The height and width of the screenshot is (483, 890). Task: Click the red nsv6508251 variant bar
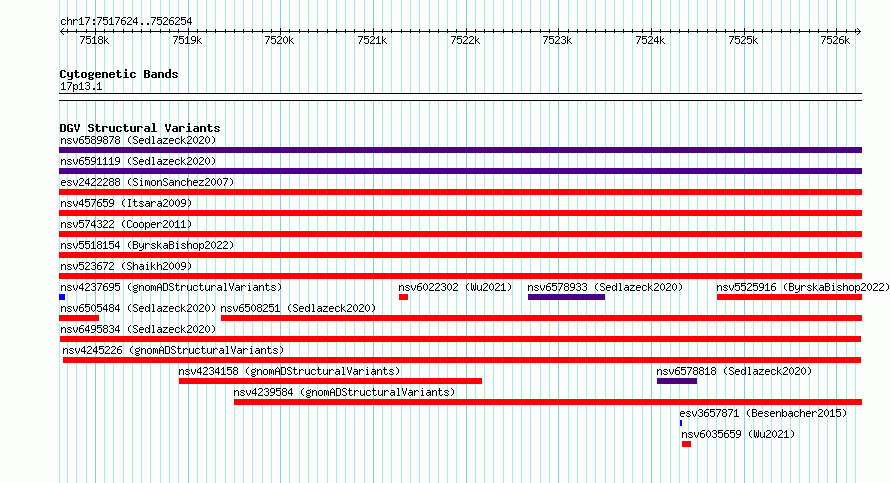click(x=541, y=318)
